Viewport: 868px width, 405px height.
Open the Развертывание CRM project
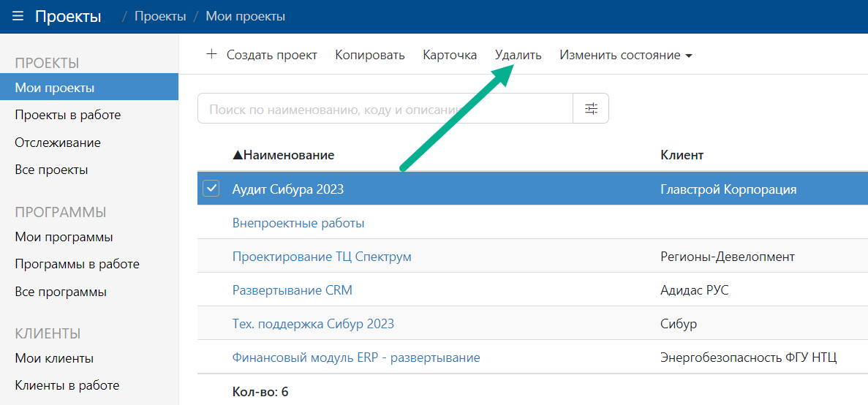coord(292,290)
